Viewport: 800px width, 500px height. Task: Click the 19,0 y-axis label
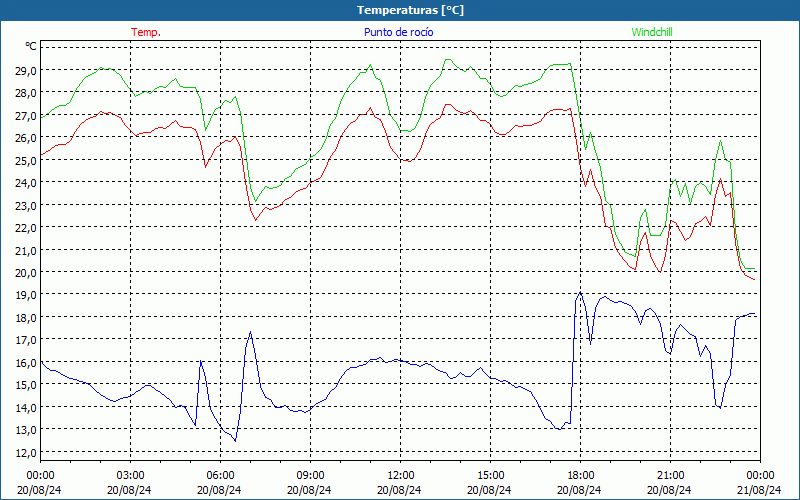click(26, 295)
